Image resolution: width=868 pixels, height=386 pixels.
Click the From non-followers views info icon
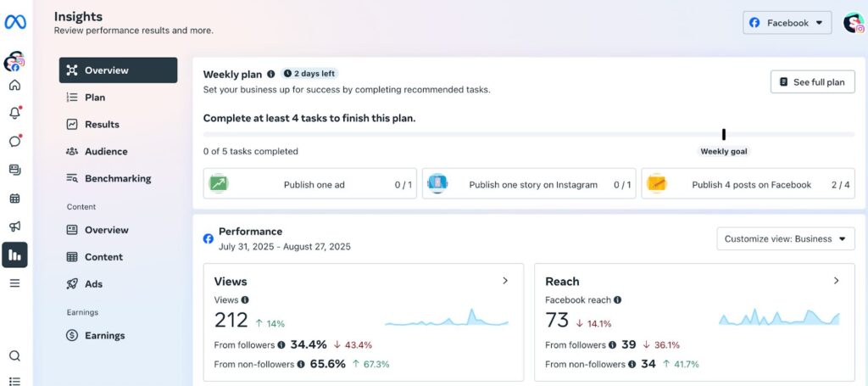pos(301,365)
